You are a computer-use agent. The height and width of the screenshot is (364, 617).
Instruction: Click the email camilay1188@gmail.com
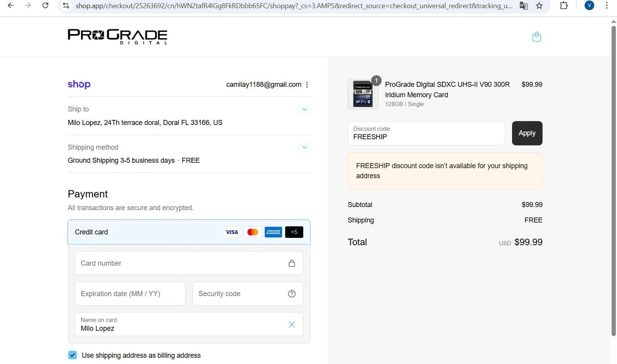264,85
